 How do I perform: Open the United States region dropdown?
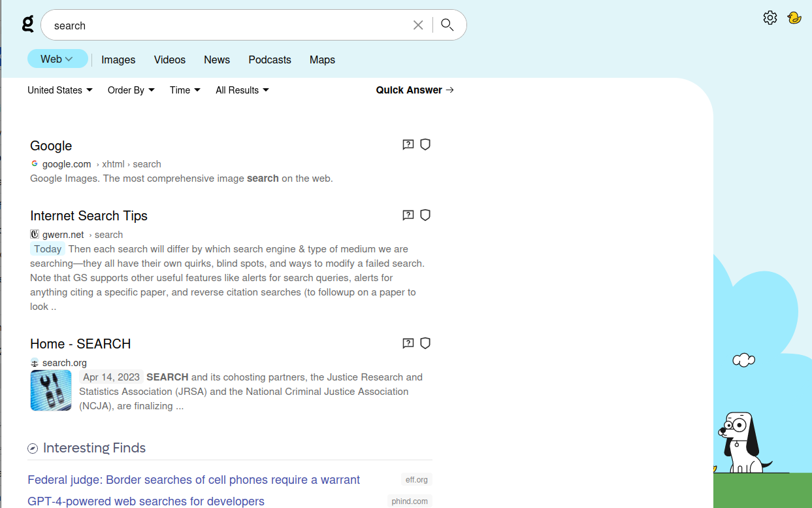pyautogui.click(x=60, y=90)
